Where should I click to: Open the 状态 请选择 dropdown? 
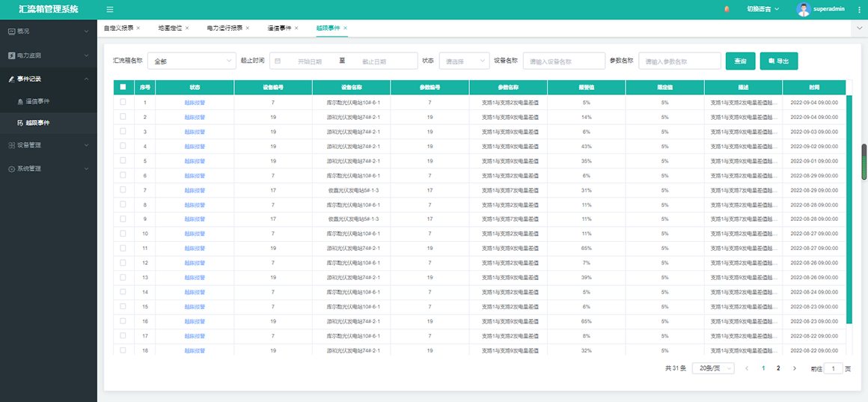[465, 61]
